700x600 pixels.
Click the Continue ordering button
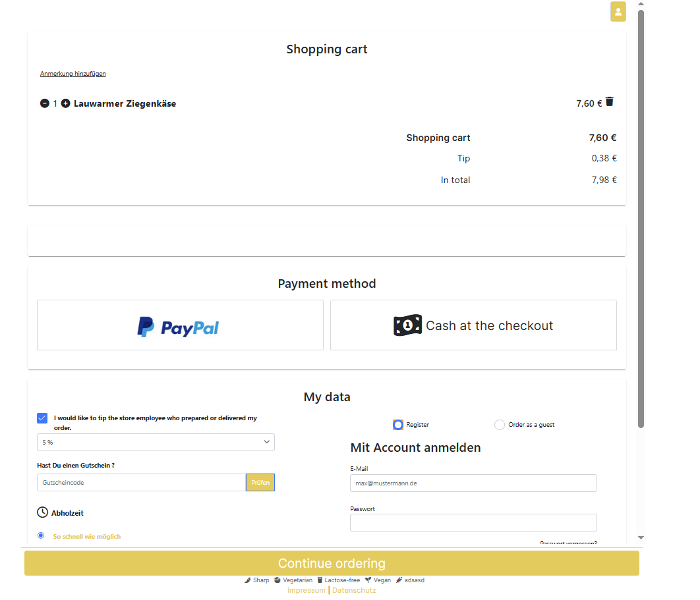pos(332,563)
